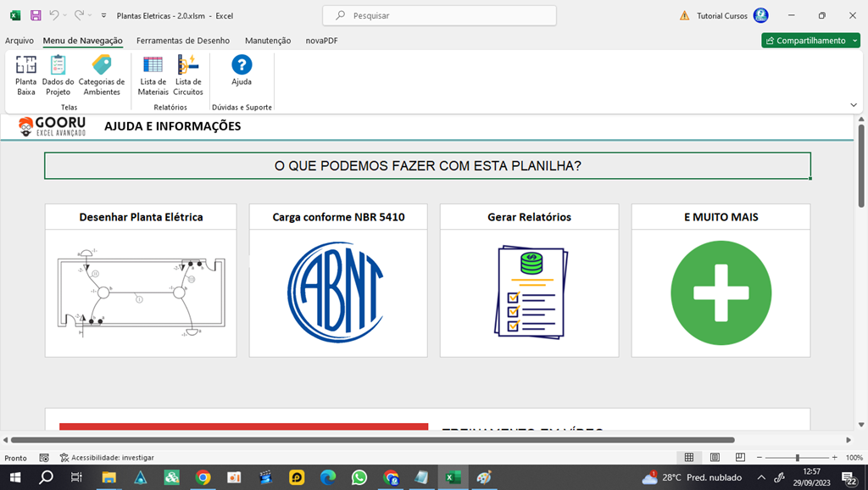Redo the last undone action
Screen dimensions: 868x490
click(79, 15)
